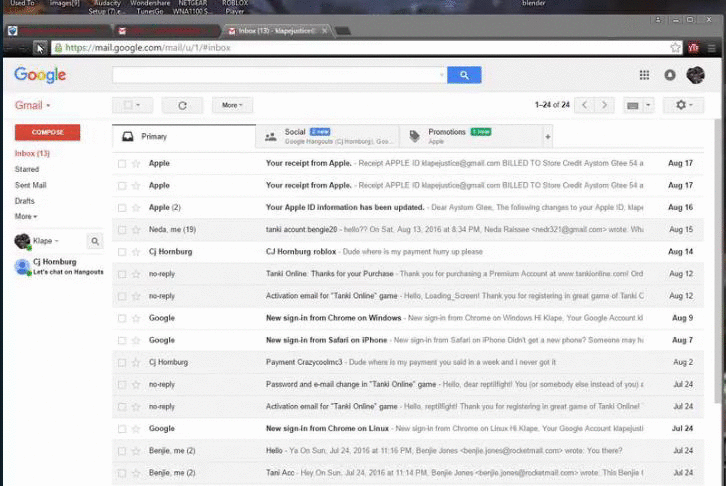Image resolution: width=726 pixels, height=486 pixels.
Task: Switch to the Promotions tab
Action: [x=471, y=137]
